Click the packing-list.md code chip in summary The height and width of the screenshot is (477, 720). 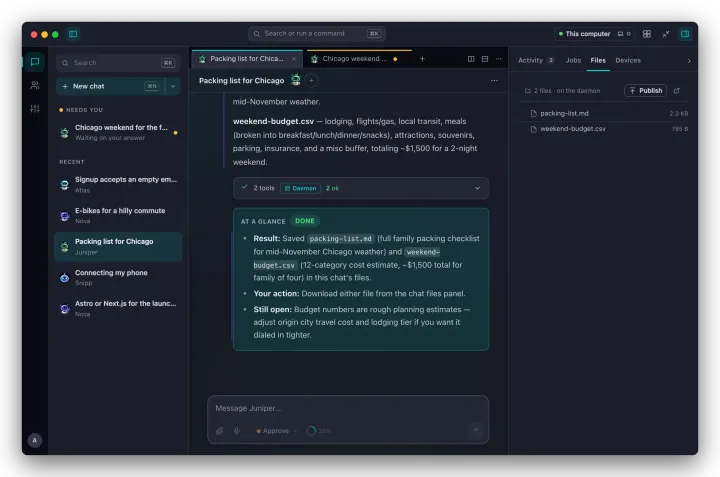(x=340, y=239)
